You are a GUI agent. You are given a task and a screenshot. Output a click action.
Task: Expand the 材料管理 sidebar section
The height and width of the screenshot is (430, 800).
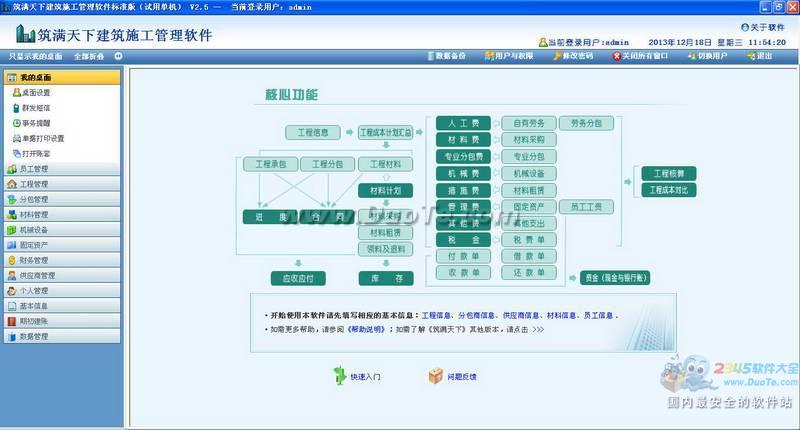point(62,215)
